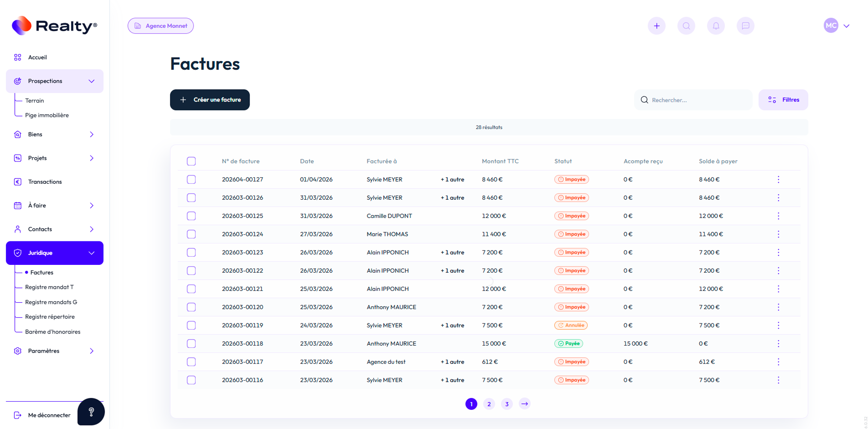Open Registre mandat T in sidebar
Viewport: 868px width, 429px height.
pos(49,287)
